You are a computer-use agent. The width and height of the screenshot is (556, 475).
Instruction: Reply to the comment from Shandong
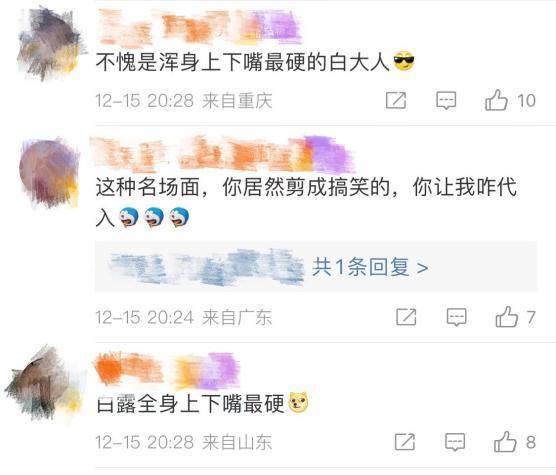455,442
